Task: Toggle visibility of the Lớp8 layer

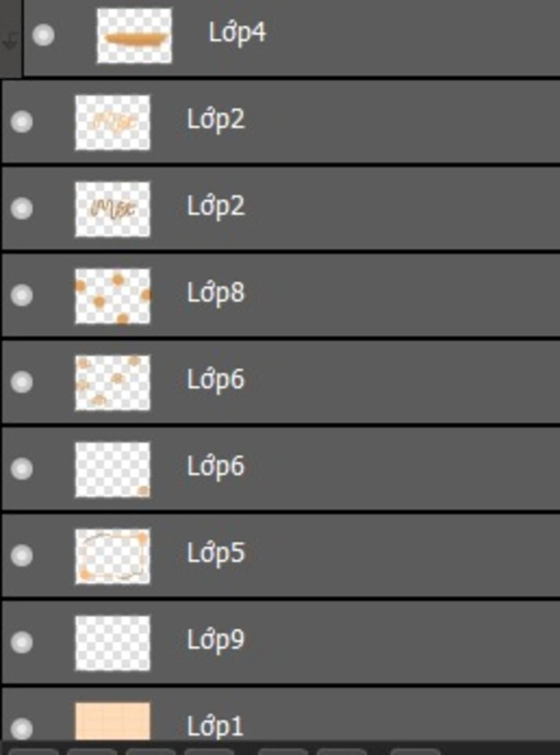Action: tap(22, 295)
